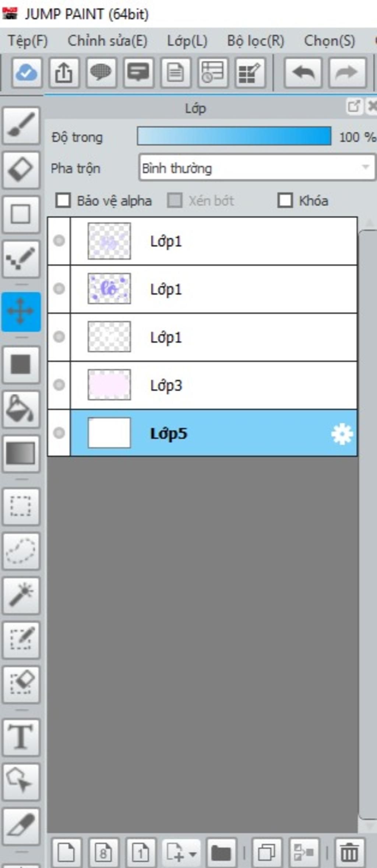Select the Eraser tool
377x868 pixels.
point(21,170)
